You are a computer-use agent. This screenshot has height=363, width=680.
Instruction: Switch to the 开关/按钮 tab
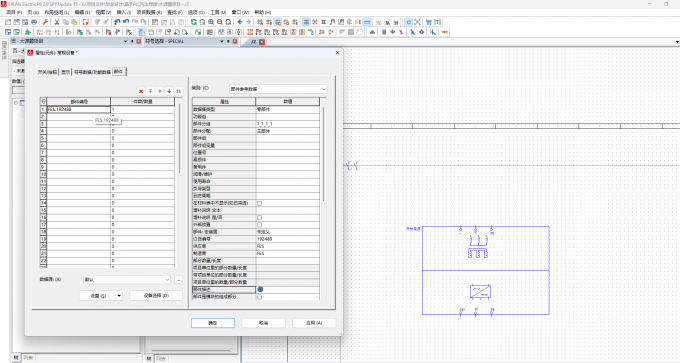47,72
